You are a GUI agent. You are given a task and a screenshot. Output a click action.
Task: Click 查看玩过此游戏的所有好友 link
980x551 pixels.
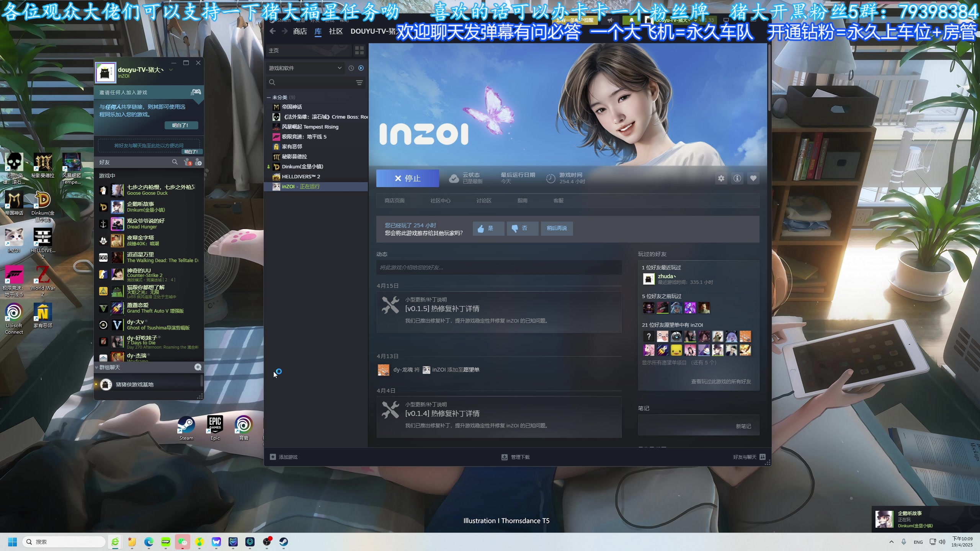721,382
